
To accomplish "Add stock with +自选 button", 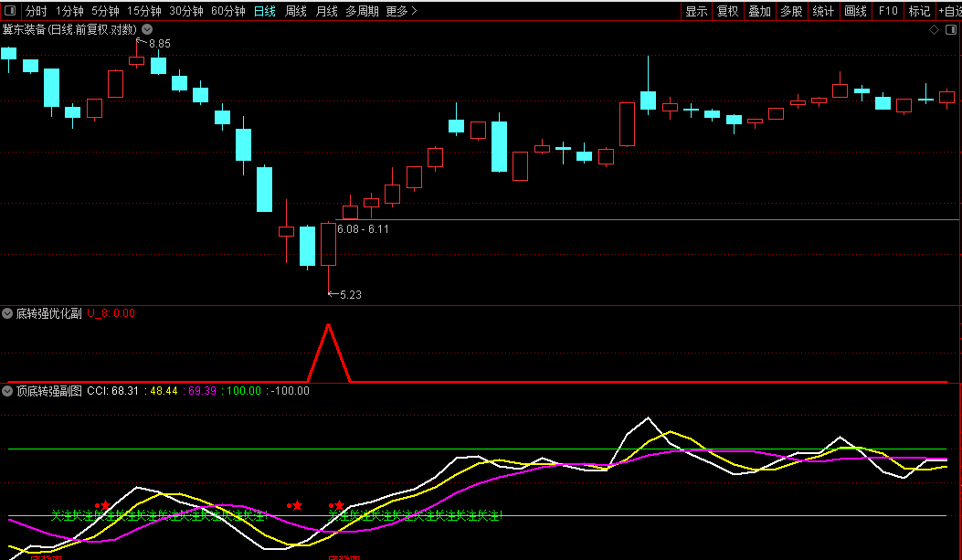I will (x=949, y=11).
